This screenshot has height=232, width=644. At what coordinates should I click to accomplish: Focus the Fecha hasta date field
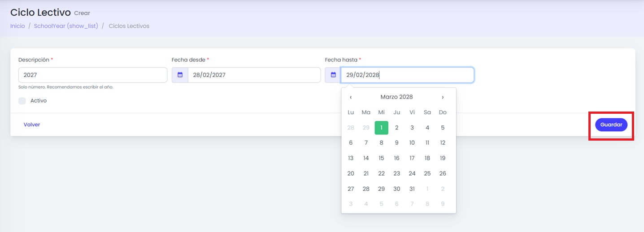click(x=407, y=75)
